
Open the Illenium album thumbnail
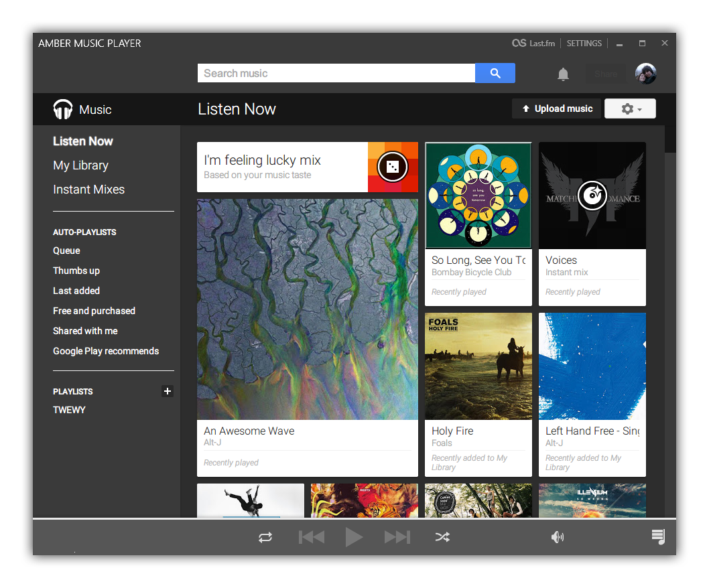[592, 500]
